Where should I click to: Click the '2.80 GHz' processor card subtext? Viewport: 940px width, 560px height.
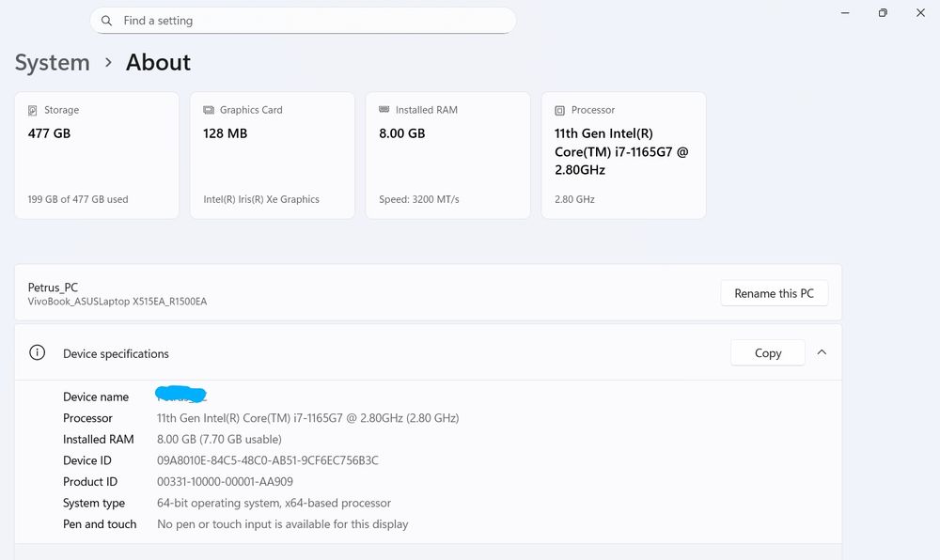pyautogui.click(x=574, y=199)
